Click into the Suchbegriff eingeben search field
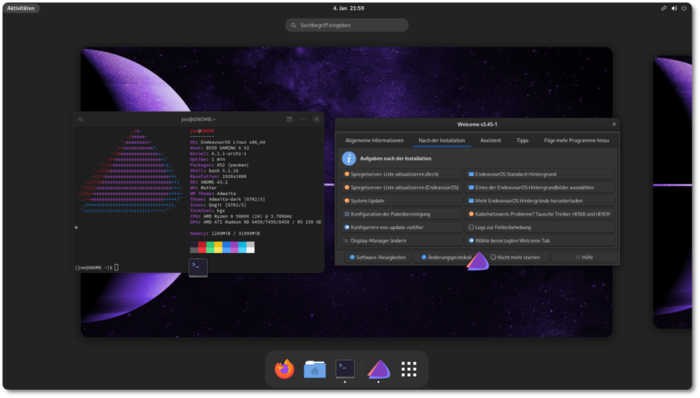 coord(346,25)
